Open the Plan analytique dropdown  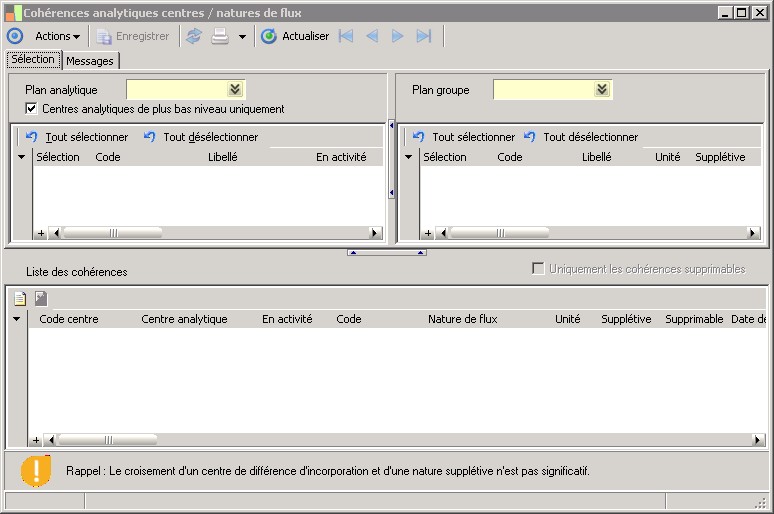235,90
